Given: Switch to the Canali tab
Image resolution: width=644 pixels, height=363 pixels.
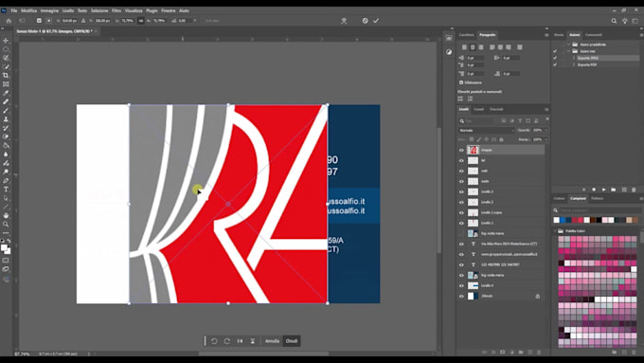Looking at the screenshot, I should tap(479, 109).
